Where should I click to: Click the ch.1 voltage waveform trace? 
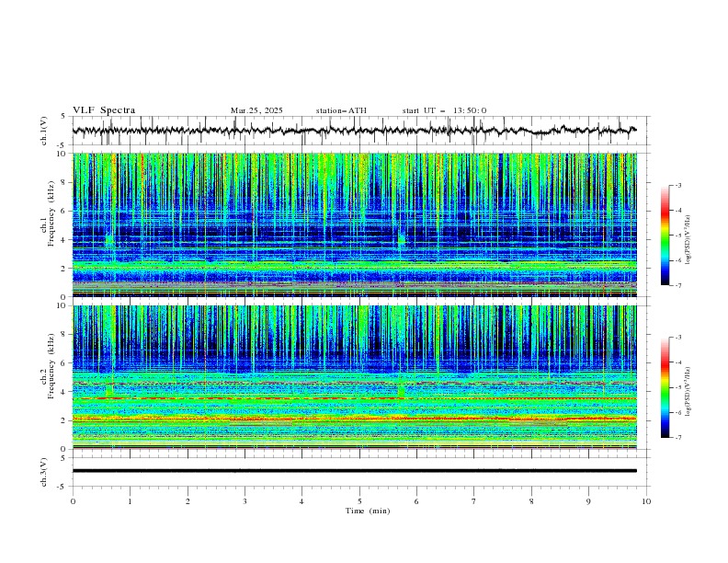coord(354,131)
